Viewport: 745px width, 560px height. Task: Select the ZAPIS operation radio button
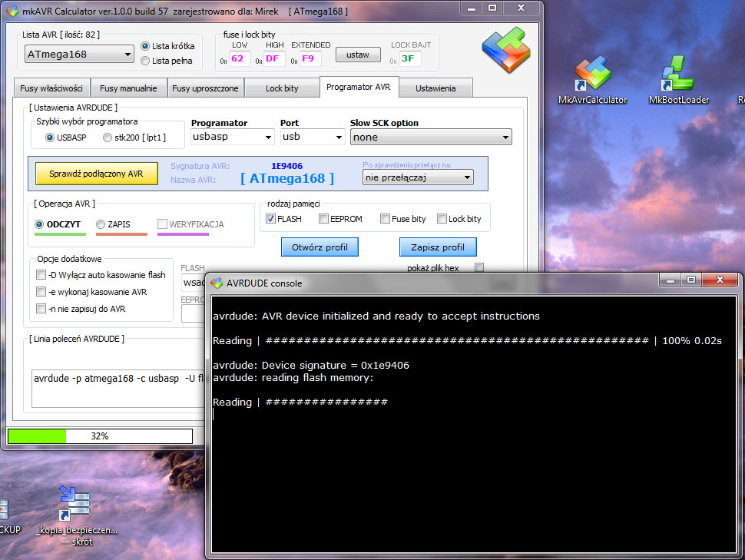click(100, 224)
